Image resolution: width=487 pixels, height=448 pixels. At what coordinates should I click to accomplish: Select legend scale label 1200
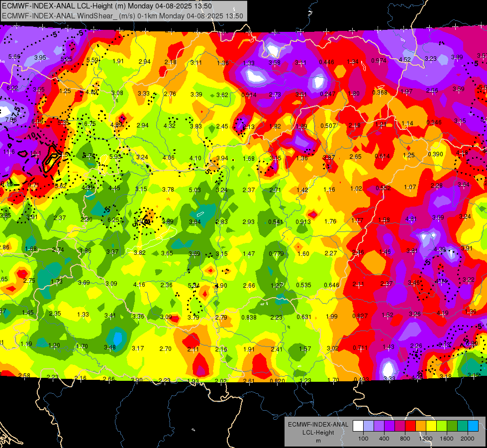tap(425, 439)
